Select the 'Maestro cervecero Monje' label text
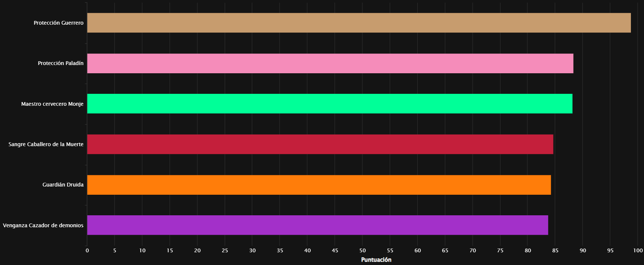The height and width of the screenshot is (265, 644). point(52,104)
